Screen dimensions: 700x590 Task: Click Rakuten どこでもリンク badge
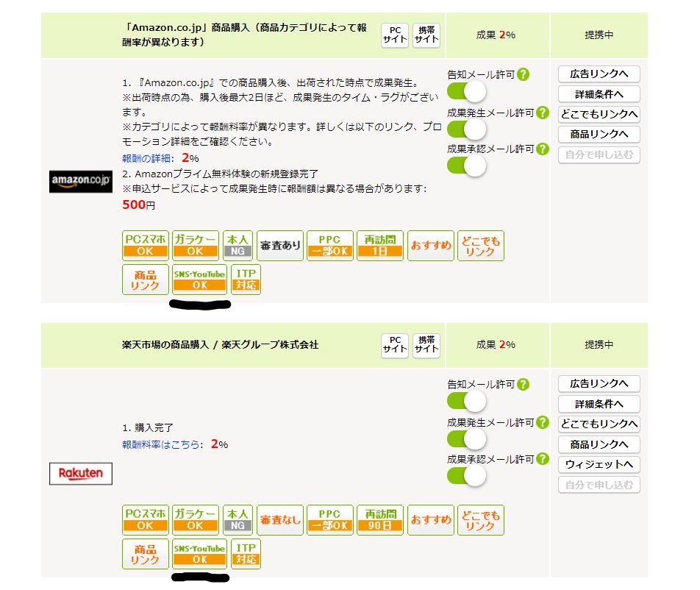pos(481,520)
